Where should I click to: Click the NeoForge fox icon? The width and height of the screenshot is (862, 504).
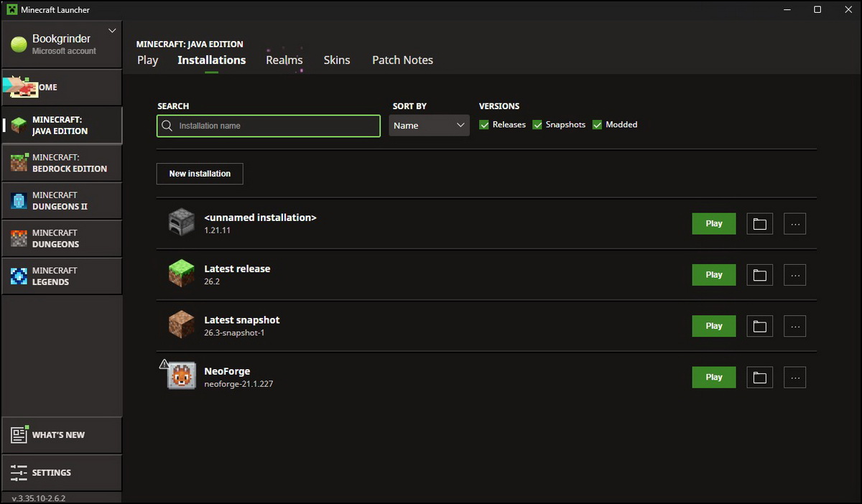point(182,376)
